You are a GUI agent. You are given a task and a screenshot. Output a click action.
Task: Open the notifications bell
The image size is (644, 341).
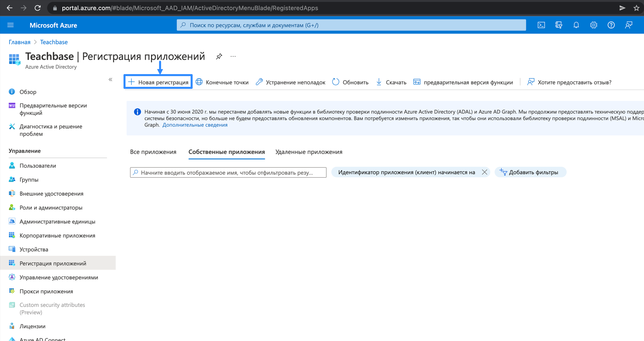click(576, 25)
